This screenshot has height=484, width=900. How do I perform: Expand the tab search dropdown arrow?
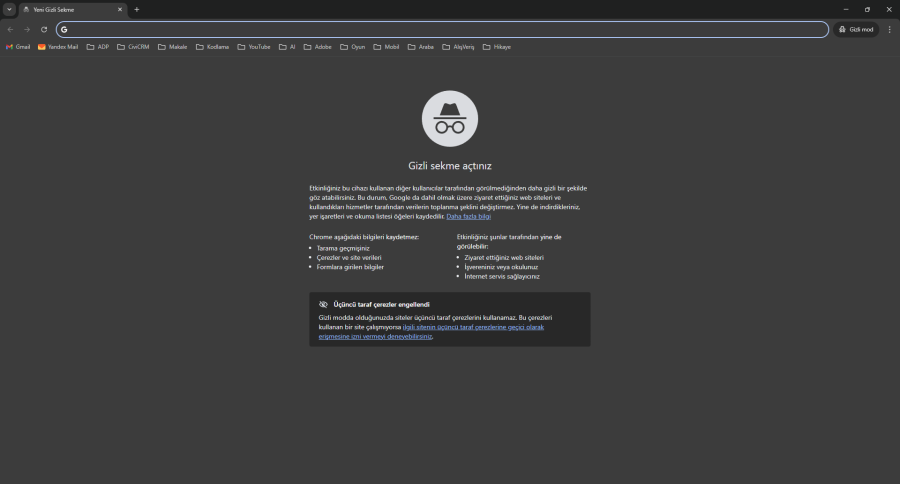9,9
